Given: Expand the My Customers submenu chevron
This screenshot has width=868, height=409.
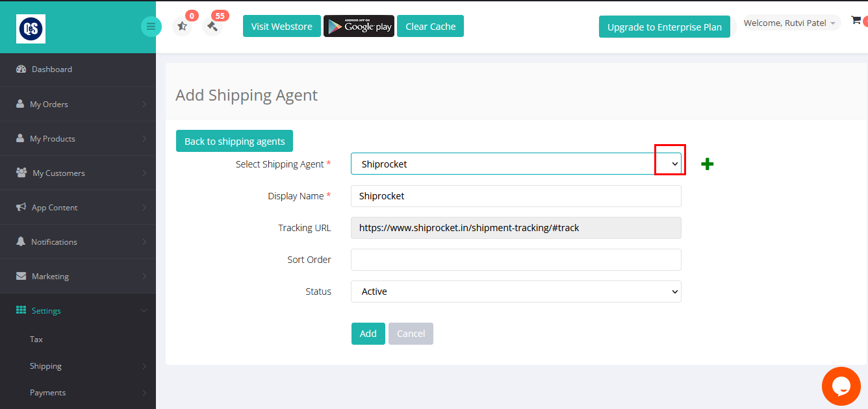Looking at the screenshot, I should tap(144, 173).
